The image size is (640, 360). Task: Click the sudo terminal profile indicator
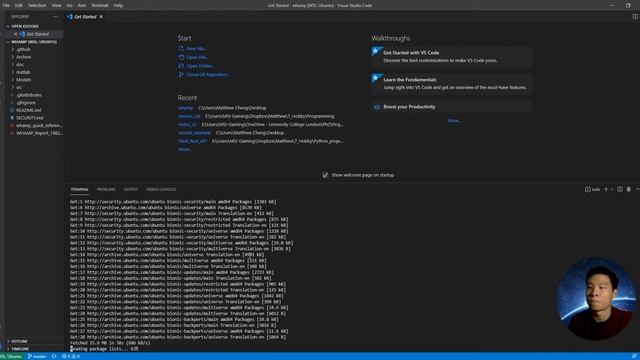(592, 189)
